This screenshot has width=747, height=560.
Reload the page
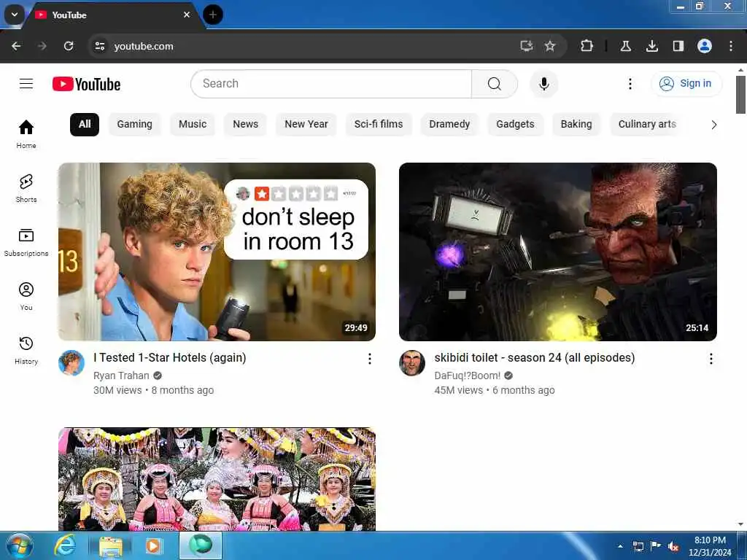(69, 46)
